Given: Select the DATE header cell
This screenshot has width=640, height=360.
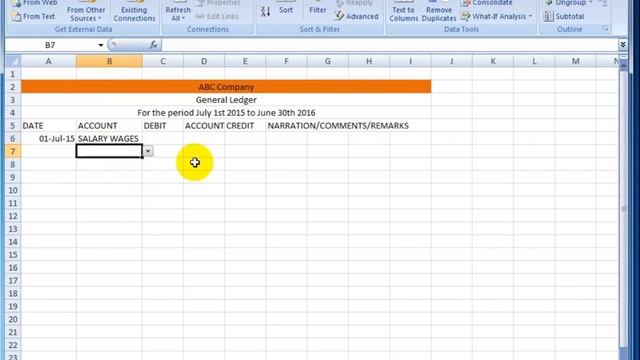Looking at the screenshot, I should click(x=48, y=126).
